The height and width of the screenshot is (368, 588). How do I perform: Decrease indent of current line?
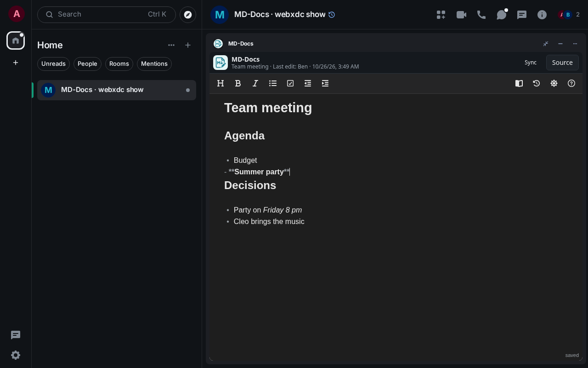click(x=308, y=83)
